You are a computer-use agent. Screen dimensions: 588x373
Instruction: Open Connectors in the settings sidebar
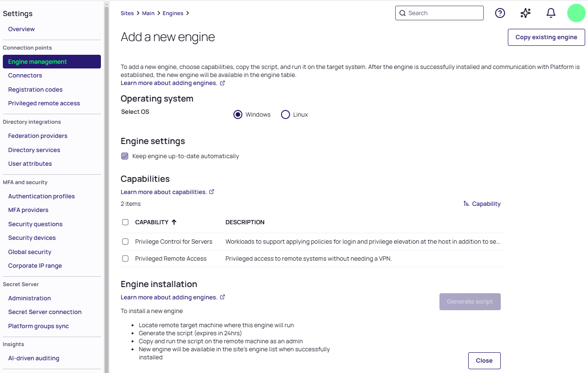click(25, 76)
